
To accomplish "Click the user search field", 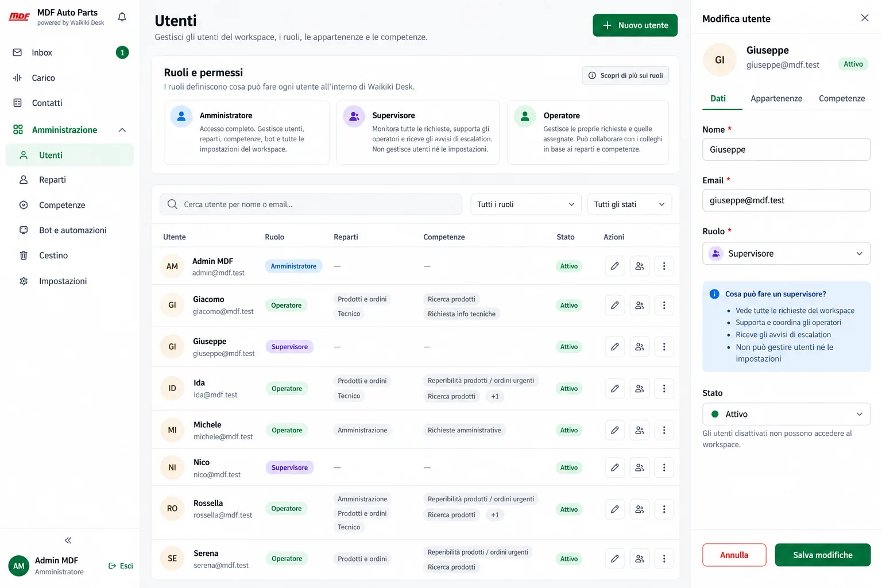I will 311,204.
